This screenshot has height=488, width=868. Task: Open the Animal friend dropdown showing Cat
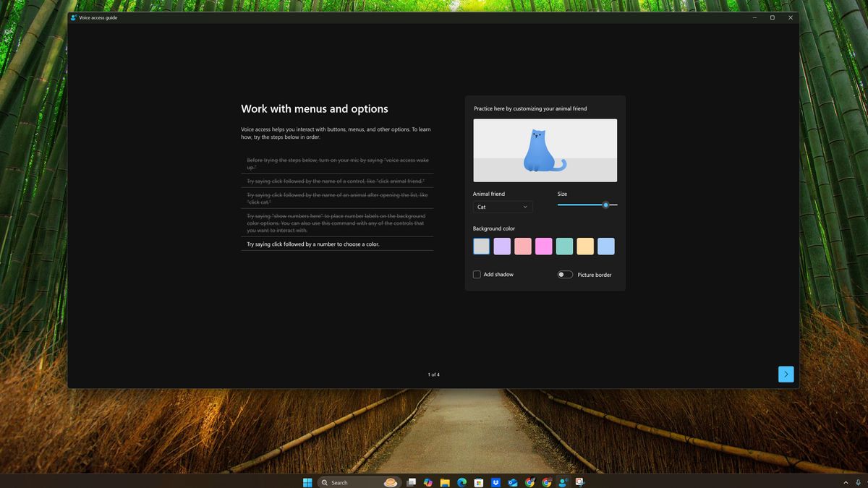pos(502,207)
